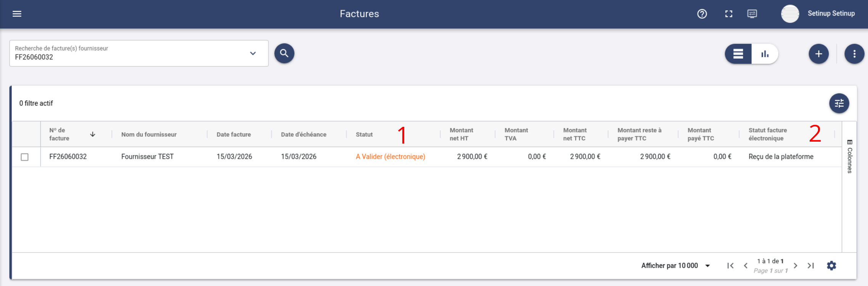This screenshot has height=286, width=868.
Task: Click Fournisseur TEST cell
Action: [x=147, y=157]
